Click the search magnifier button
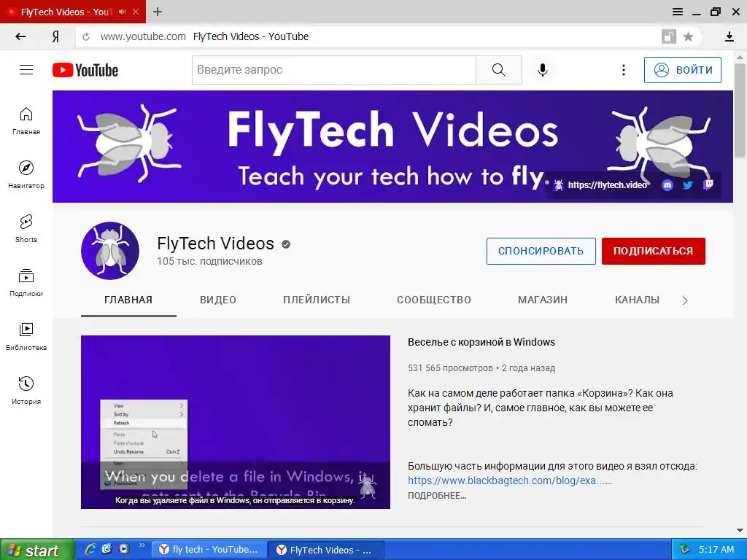747x560 pixels. tap(499, 70)
